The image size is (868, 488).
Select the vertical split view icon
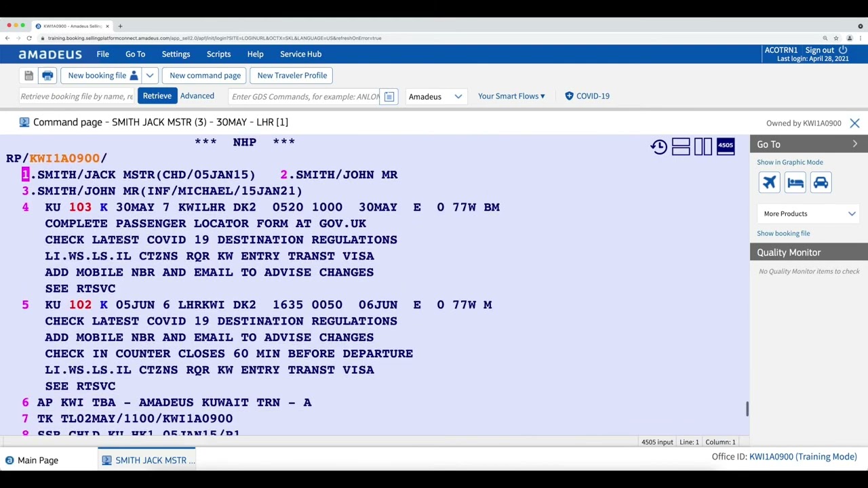[x=703, y=146]
